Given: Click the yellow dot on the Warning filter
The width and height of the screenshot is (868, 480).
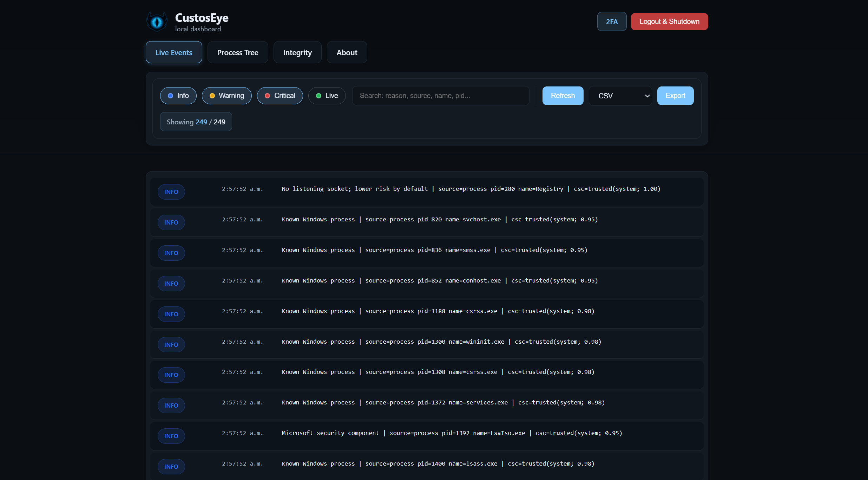Looking at the screenshot, I should pos(212,96).
